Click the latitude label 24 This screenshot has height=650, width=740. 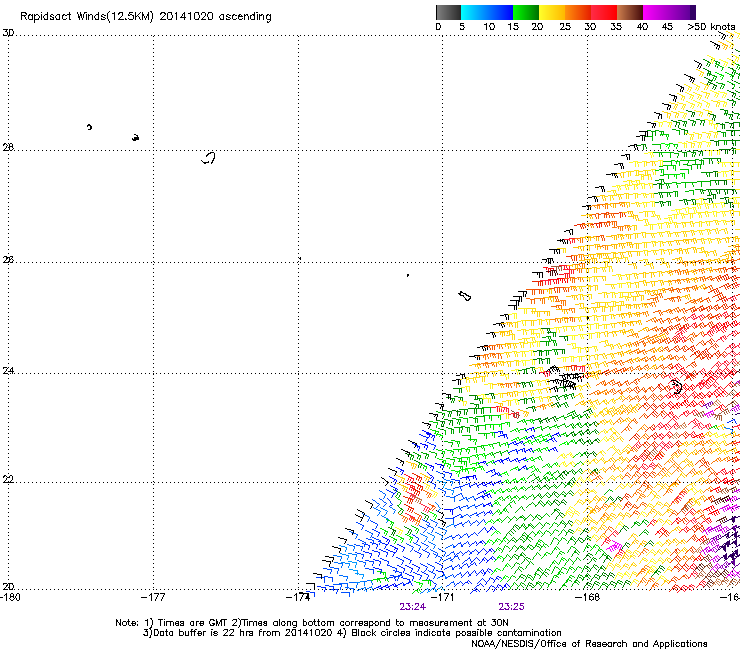[x=8, y=371]
